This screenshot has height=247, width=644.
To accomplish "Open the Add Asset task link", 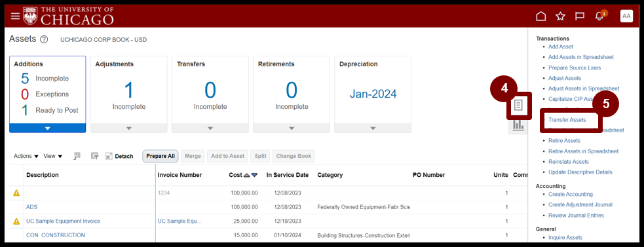I will coord(561,47).
